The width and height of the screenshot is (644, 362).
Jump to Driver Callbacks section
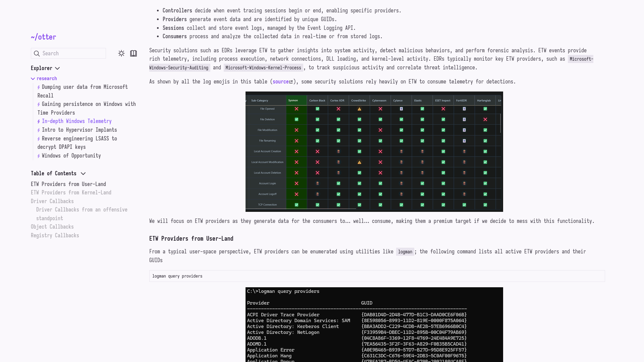(x=52, y=201)
